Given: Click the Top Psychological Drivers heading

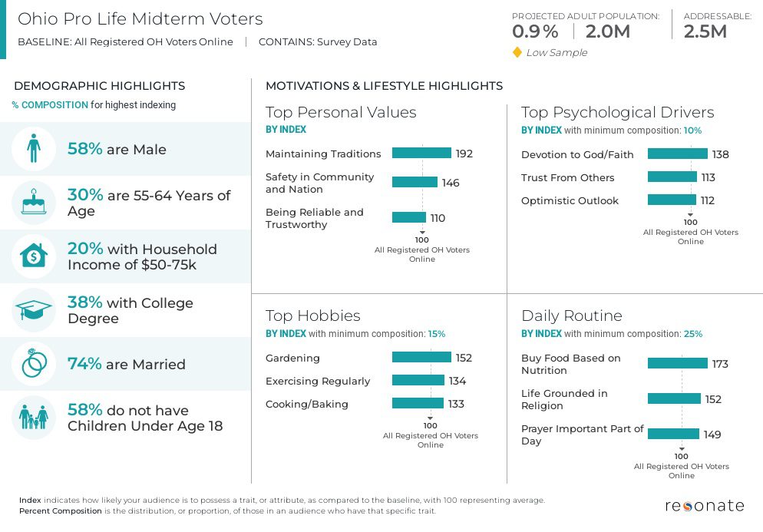Looking at the screenshot, I should click(x=617, y=112).
